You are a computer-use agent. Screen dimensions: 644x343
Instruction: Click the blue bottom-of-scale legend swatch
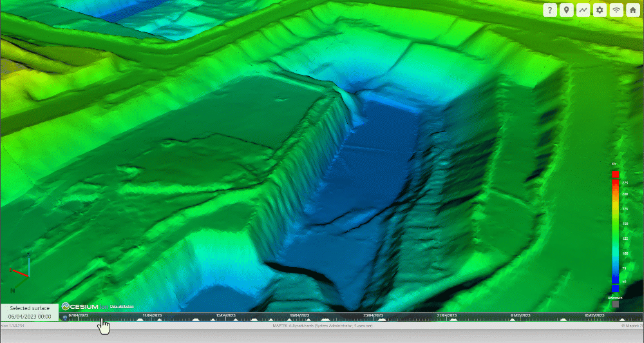click(x=615, y=288)
